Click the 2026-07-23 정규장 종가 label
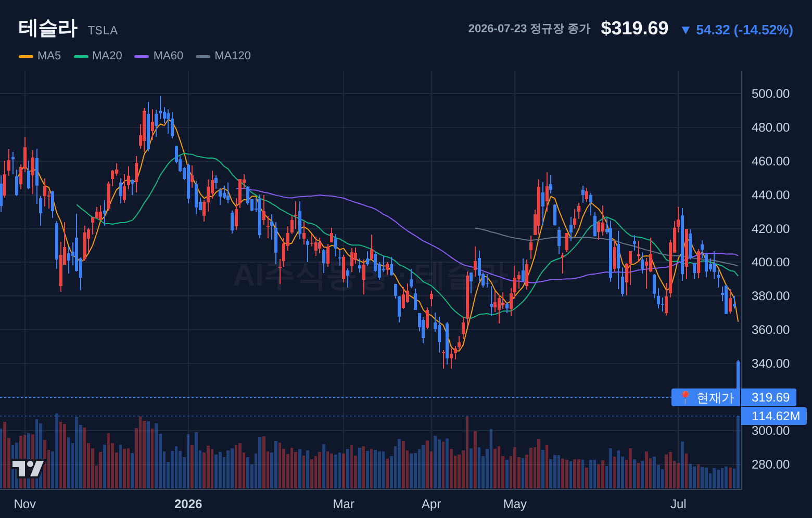Viewport: 812px width, 518px height. [529, 29]
